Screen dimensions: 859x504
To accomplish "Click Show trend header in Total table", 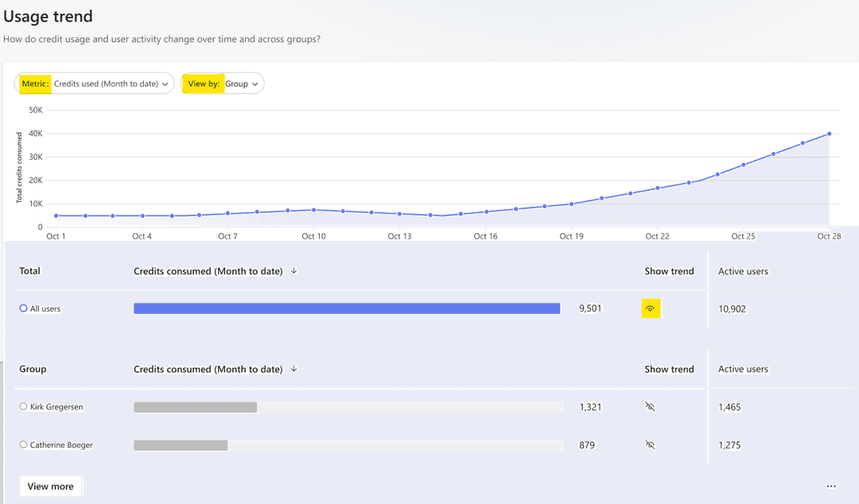I will click(x=669, y=271).
